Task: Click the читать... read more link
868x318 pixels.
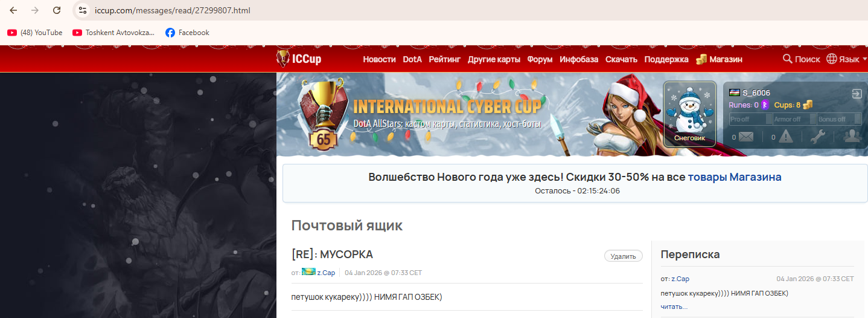Action: 674,307
